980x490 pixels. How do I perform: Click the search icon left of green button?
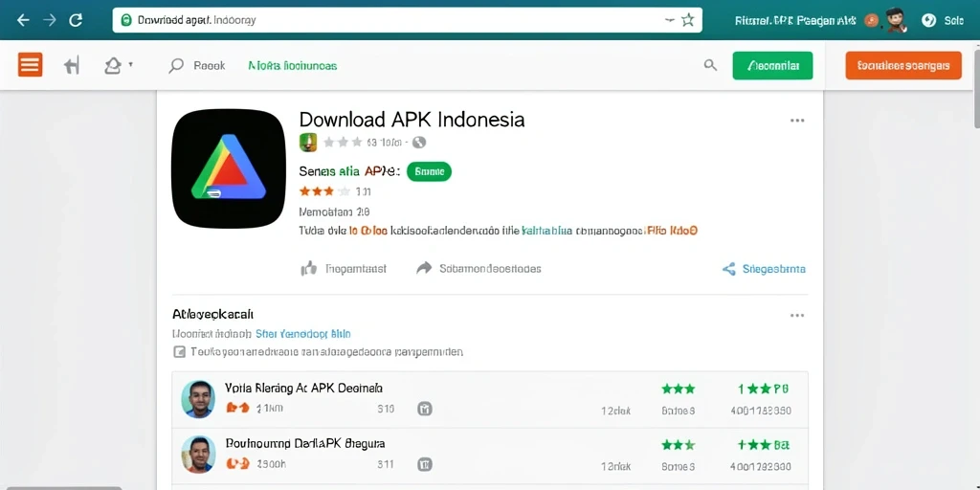click(x=710, y=65)
